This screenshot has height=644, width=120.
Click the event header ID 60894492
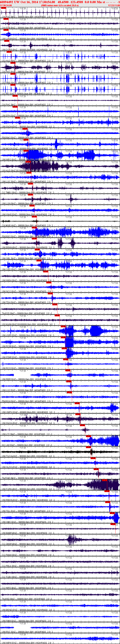7,2
